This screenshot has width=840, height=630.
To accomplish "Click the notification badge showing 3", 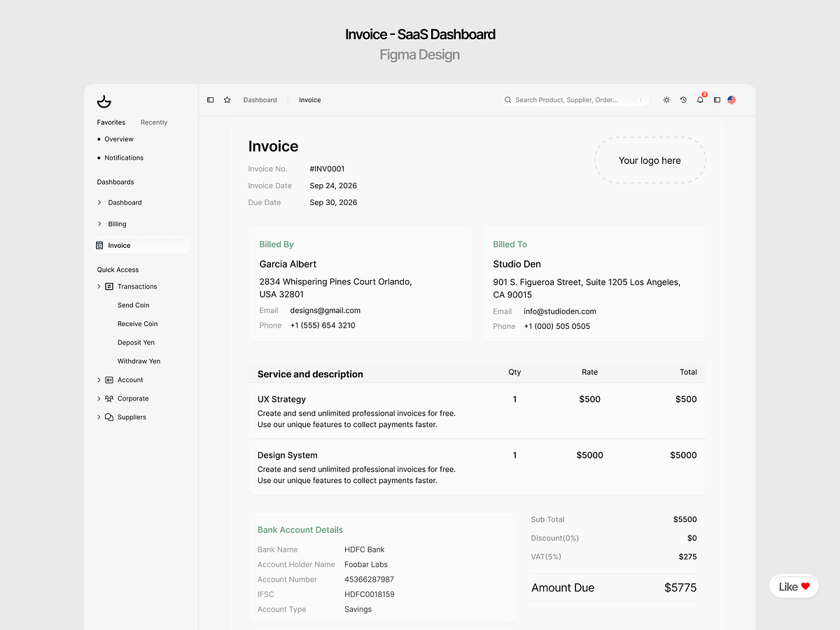I will 703,95.
